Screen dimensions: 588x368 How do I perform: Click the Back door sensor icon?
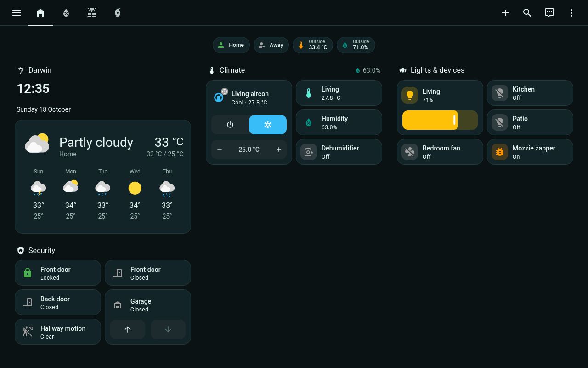[x=28, y=303]
